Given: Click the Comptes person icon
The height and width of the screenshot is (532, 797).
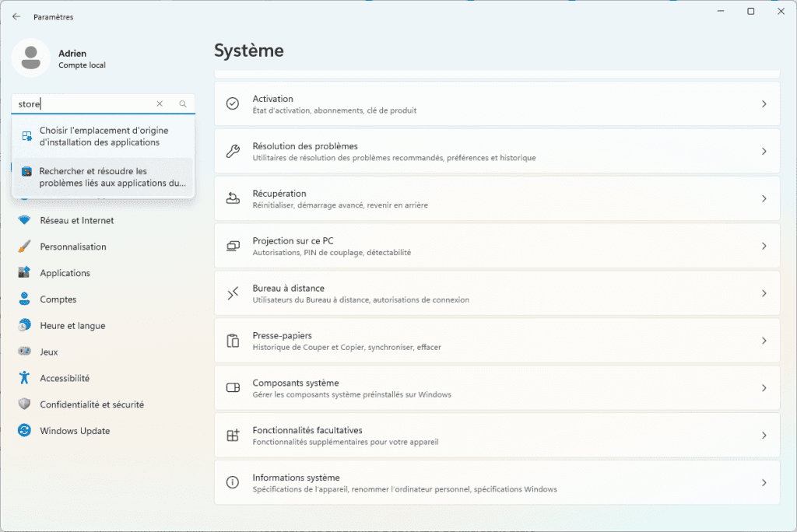Looking at the screenshot, I should click(24, 299).
